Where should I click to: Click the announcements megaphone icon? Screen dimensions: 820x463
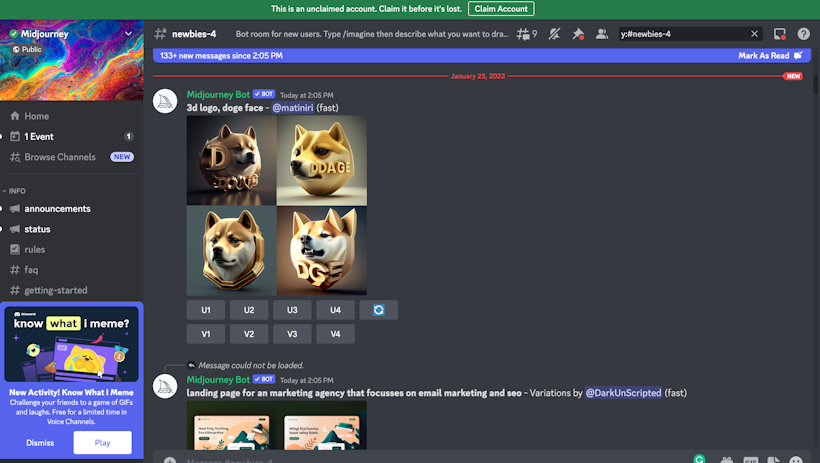(15, 209)
